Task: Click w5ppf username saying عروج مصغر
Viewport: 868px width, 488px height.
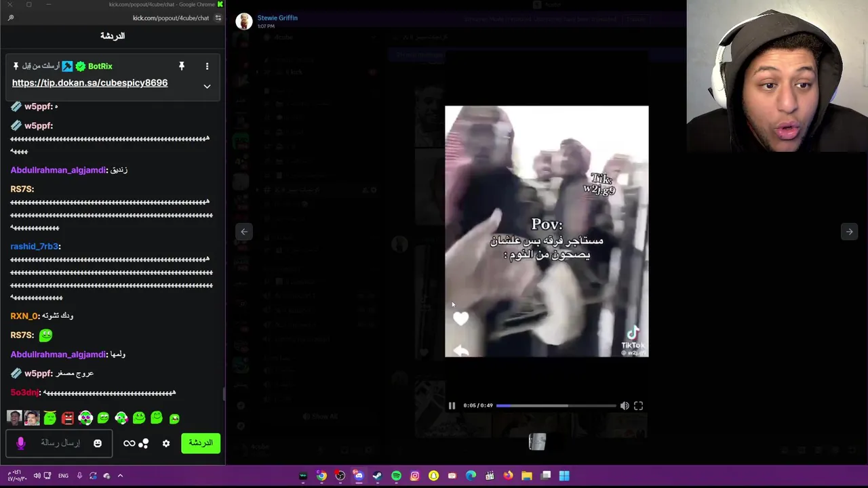Action: pyautogui.click(x=38, y=373)
